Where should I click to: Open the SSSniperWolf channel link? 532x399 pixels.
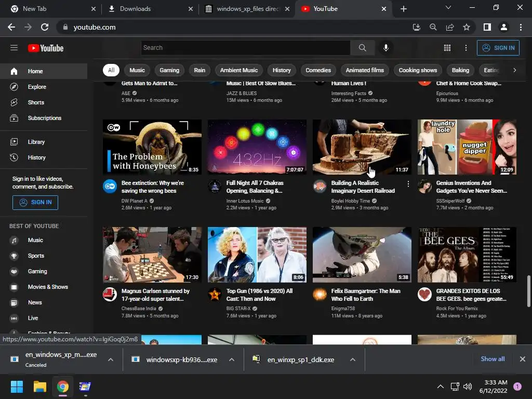point(450,201)
